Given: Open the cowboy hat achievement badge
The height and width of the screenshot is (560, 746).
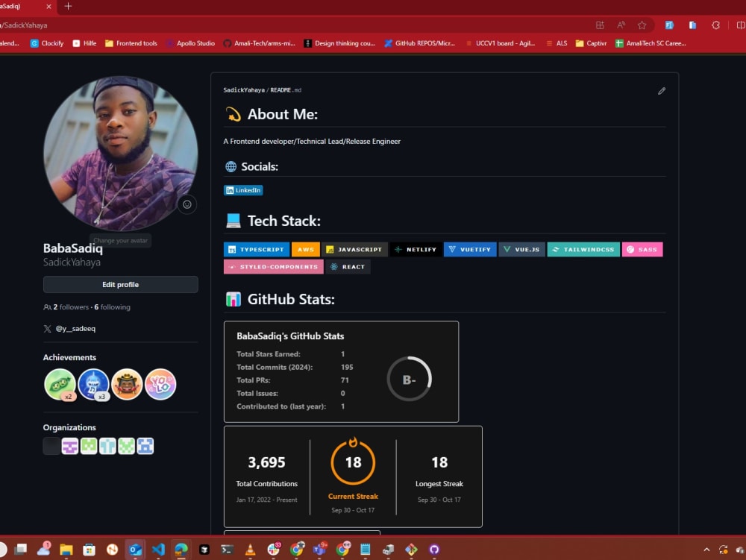Looking at the screenshot, I should click(x=127, y=384).
